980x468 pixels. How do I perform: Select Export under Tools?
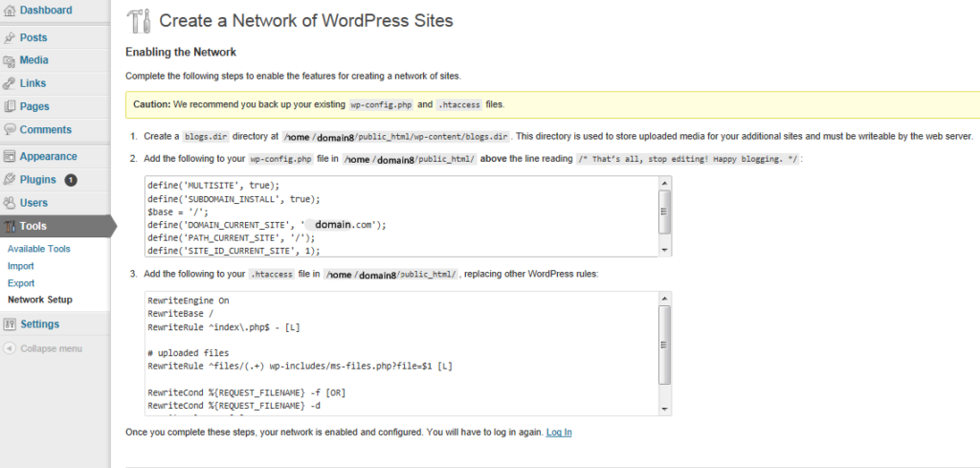coord(21,283)
